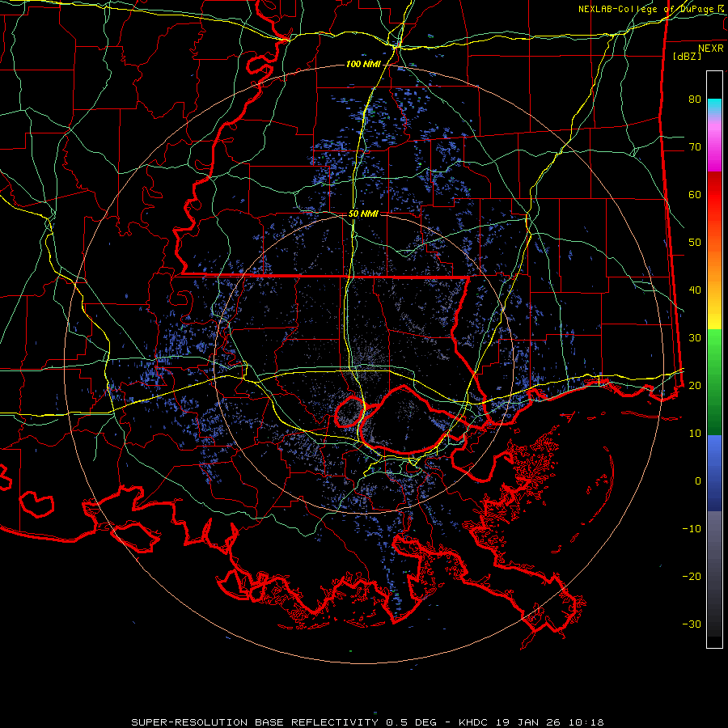Click the -20 value on the dBZ scale
Image resolution: width=728 pixels, height=728 pixels.
coord(692,577)
